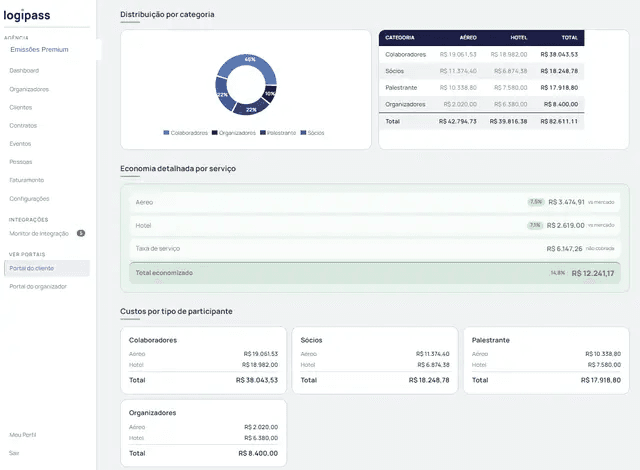Image resolution: width=640 pixels, height=470 pixels.
Task: Open the Sócios cost card title
Action: 311,340
